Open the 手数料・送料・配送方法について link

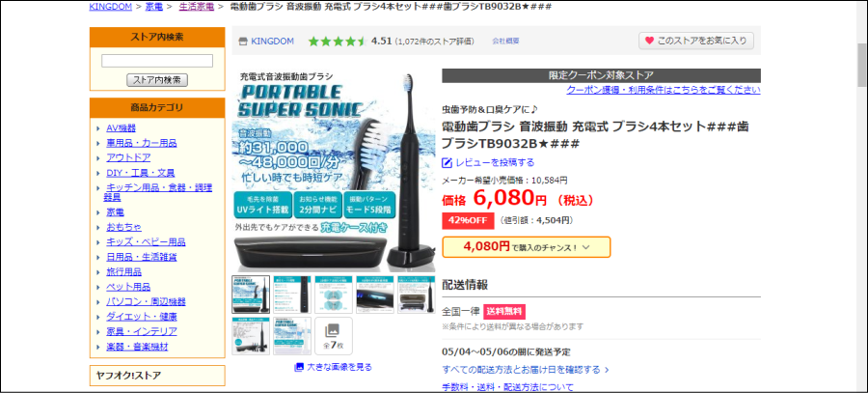click(x=507, y=387)
